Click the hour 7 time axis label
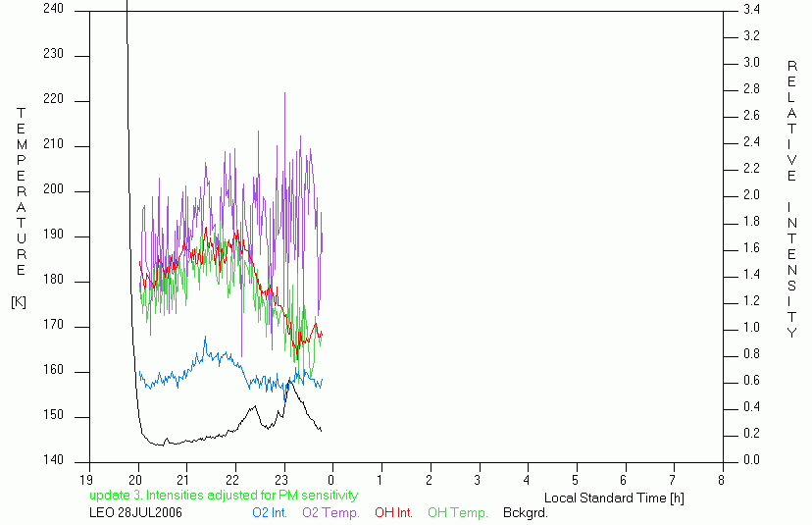Viewport: 812px width, 525px height. point(673,480)
